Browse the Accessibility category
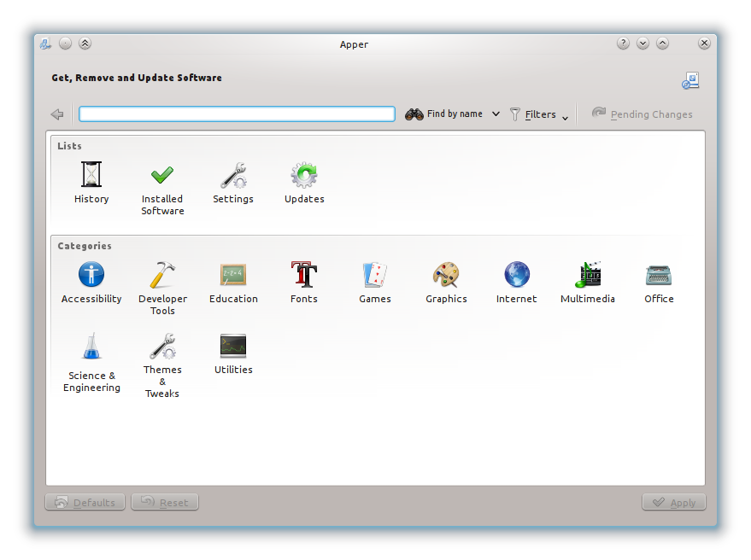The image size is (751, 560). (91, 283)
